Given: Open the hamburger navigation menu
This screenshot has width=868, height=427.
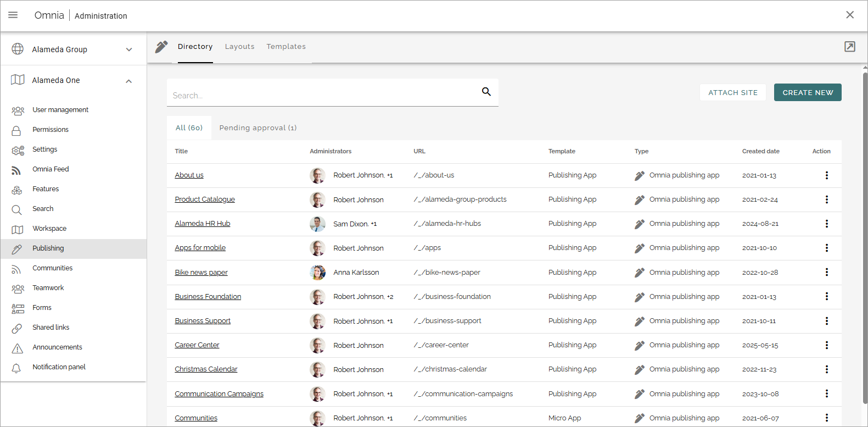Looking at the screenshot, I should 13,15.
